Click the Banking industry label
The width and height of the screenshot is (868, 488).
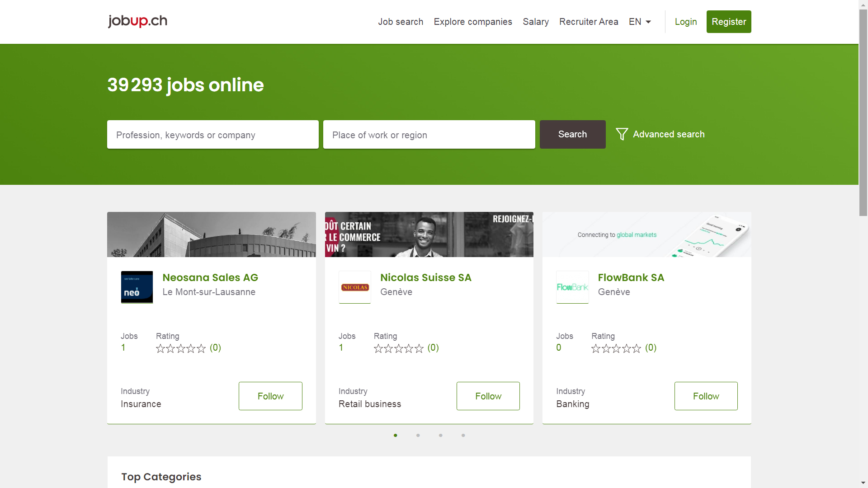pos(573,404)
